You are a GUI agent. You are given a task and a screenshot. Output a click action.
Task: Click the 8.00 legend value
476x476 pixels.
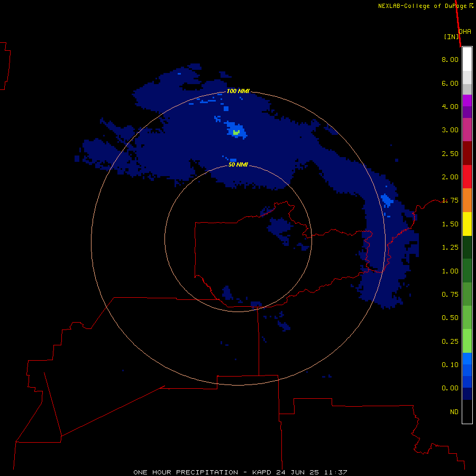450,59
